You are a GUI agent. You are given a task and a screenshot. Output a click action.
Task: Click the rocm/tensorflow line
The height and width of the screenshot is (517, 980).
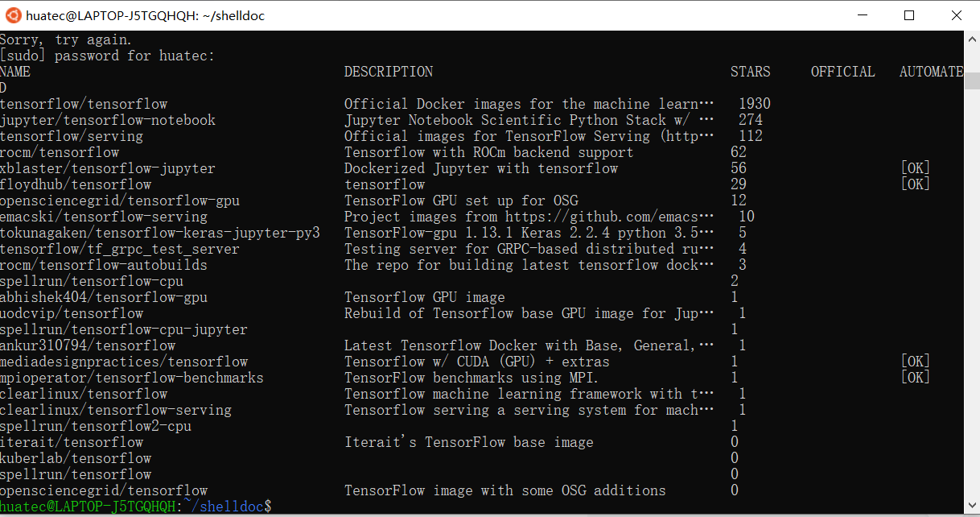pyautogui.click(x=60, y=151)
